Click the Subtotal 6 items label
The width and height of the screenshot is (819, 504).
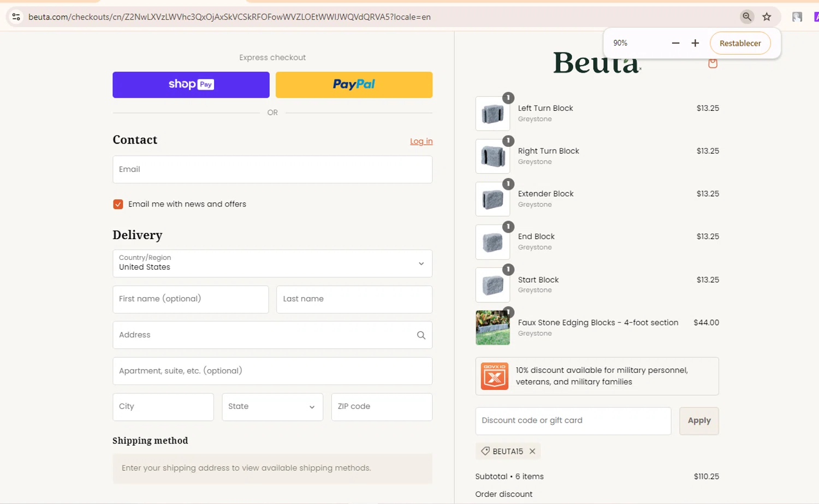coord(509,477)
